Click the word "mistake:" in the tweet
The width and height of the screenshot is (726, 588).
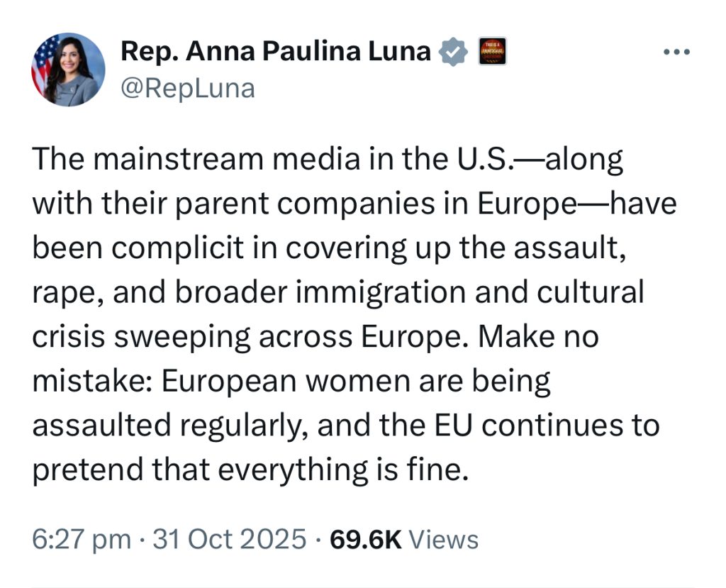91,382
